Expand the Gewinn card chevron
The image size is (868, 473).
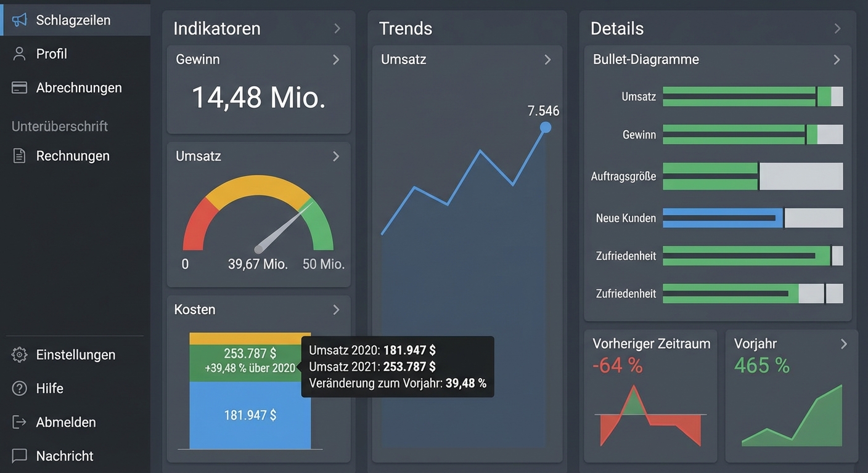click(336, 60)
